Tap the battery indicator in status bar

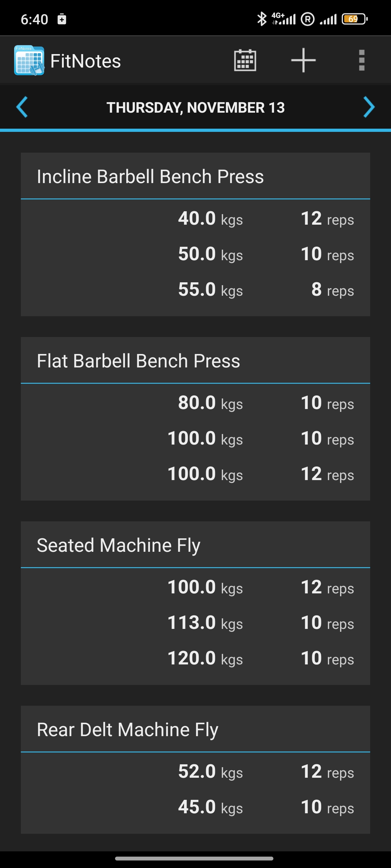pos(354,19)
